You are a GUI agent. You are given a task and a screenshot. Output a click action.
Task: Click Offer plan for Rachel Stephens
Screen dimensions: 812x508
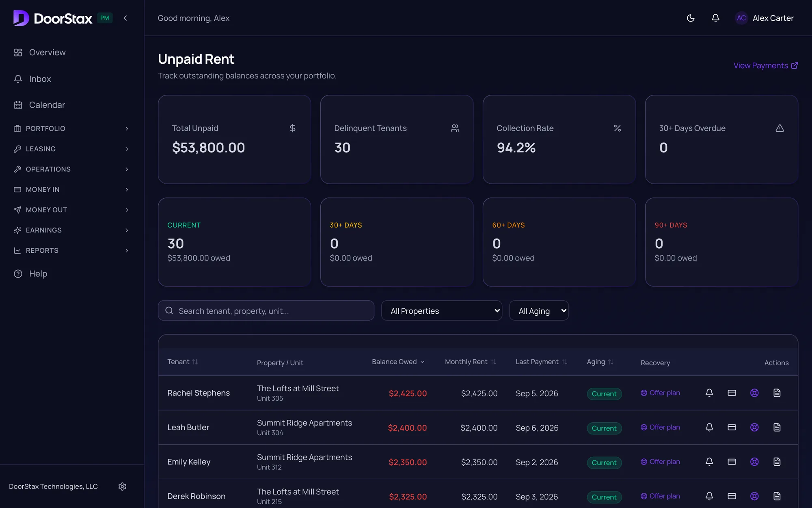(660, 393)
